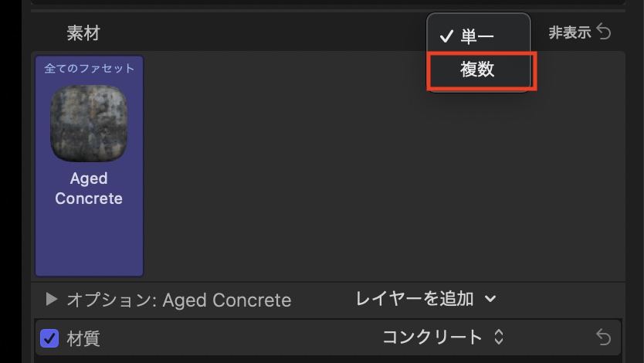Choose 複数 from the popup menu

click(478, 70)
